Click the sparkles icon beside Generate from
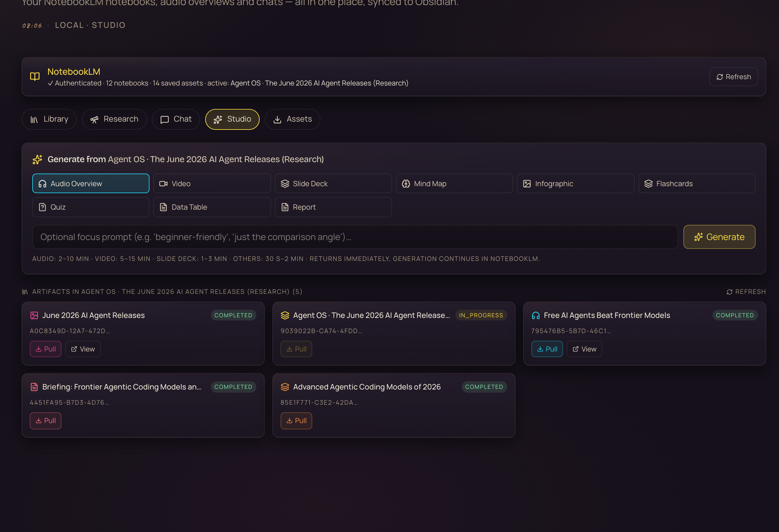This screenshot has height=532, width=779. pos(37,160)
